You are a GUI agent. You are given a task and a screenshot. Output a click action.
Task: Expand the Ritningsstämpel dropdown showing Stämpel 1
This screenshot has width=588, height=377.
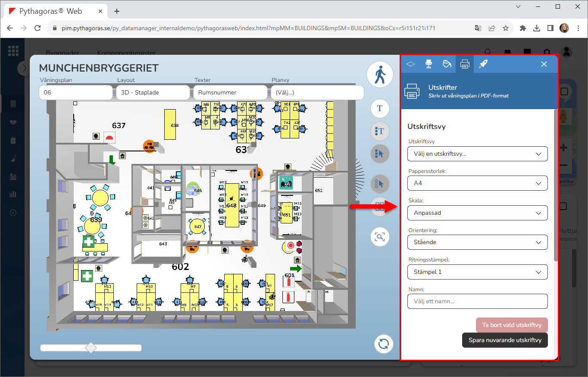tap(477, 272)
